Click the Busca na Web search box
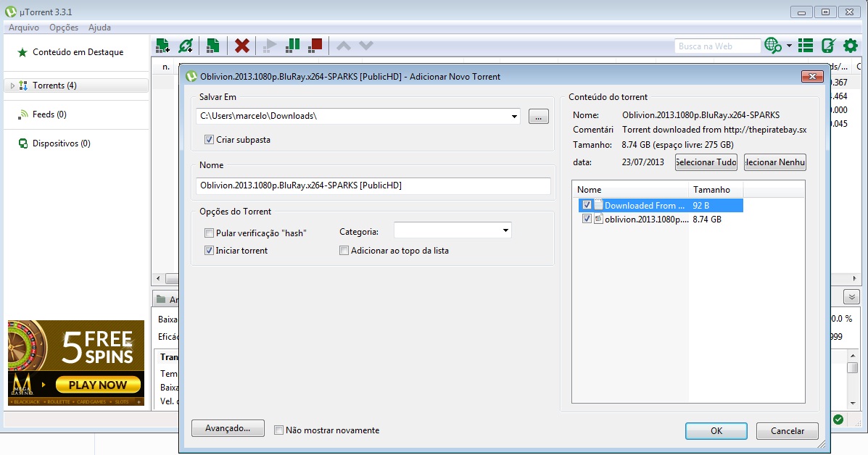This screenshot has height=455, width=868. pyautogui.click(x=717, y=46)
